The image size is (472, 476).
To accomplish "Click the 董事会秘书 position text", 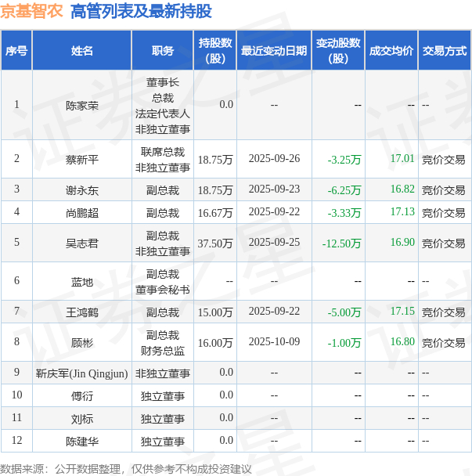I will [x=163, y=290].
